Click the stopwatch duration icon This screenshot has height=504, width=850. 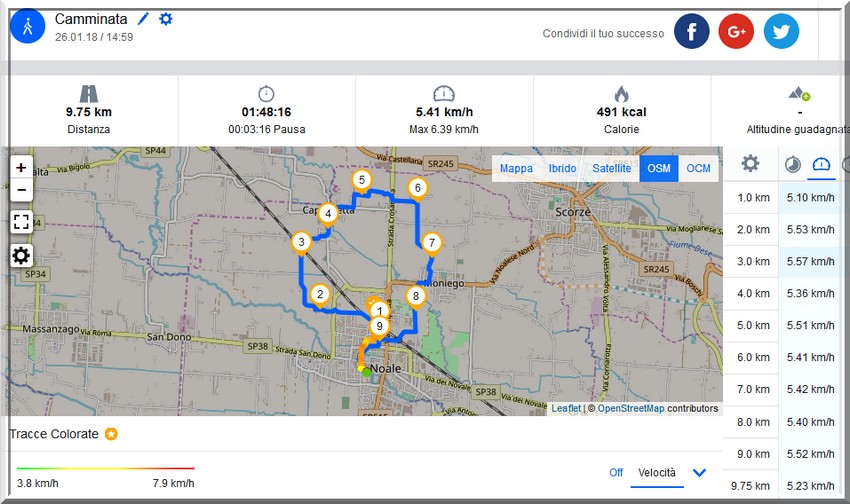click(x=266, y=94)
